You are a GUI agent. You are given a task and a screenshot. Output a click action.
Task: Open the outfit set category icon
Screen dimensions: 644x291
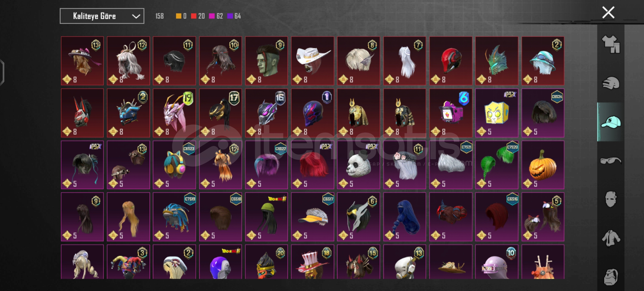tap(611, 44)
